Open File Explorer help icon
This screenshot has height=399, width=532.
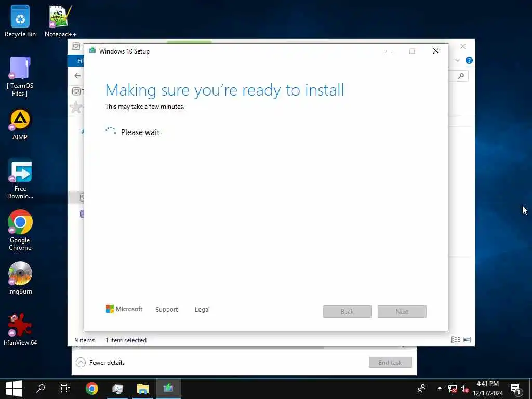tap(469, 60)
